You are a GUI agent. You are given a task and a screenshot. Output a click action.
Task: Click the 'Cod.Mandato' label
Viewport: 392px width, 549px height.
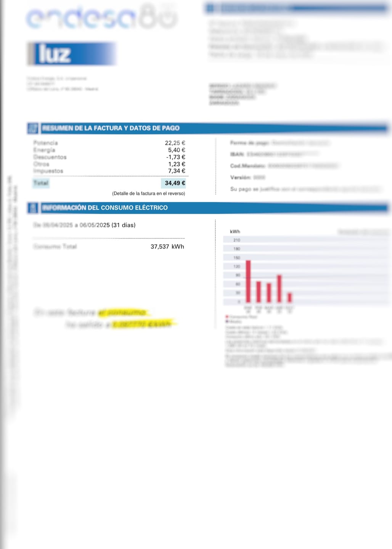coord(248,166)
